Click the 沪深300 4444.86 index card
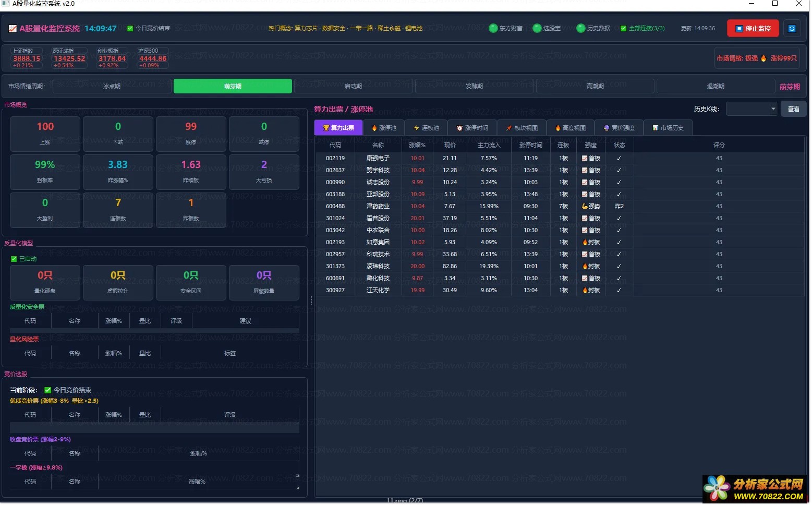 tap(153, 58)
